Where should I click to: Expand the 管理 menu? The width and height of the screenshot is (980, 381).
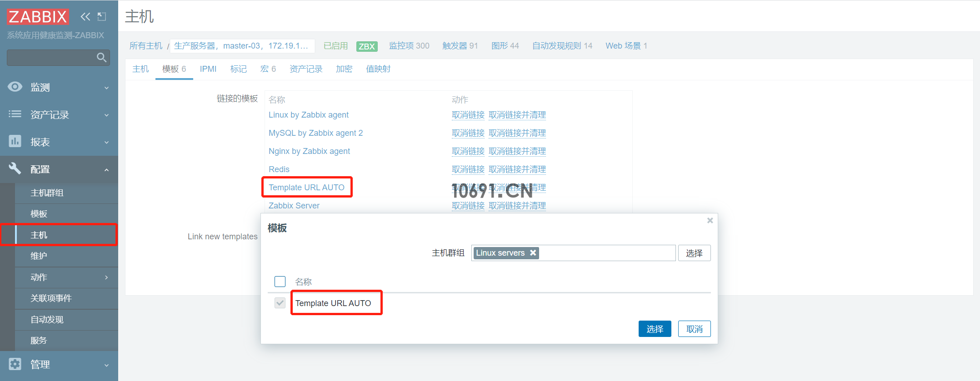106,365
